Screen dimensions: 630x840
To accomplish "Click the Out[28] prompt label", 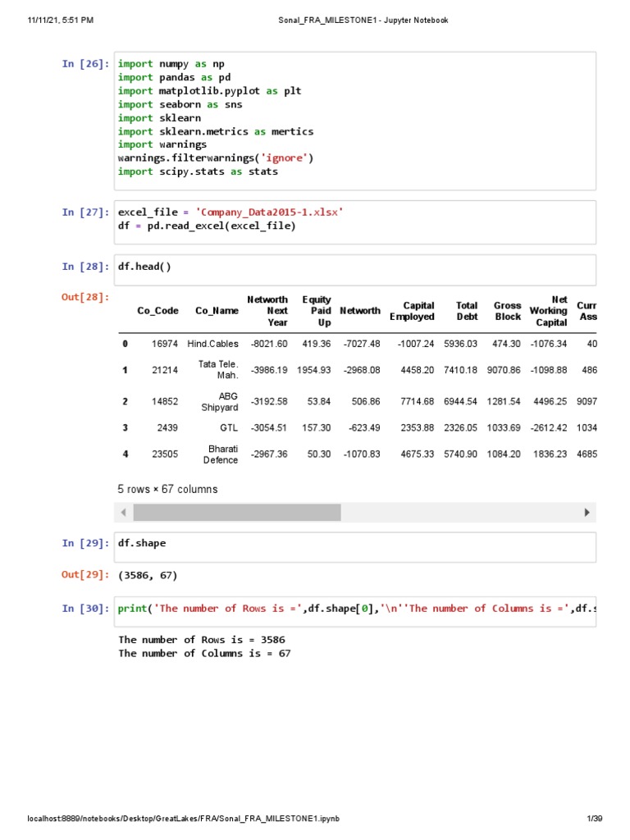I will 85,297.
